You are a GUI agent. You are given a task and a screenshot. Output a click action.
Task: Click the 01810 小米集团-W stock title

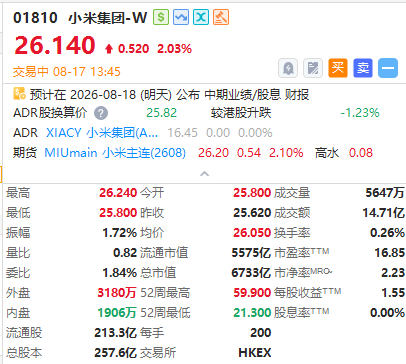pos(80,18)
